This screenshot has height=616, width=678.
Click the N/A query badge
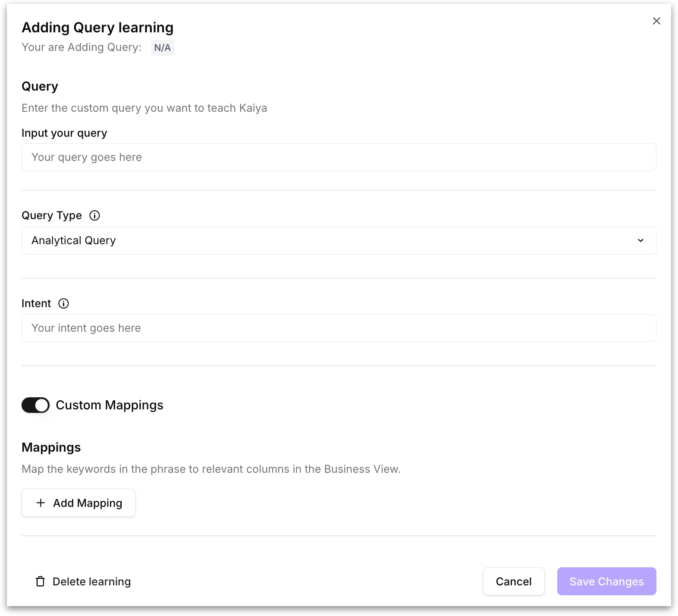coord(162,48)
